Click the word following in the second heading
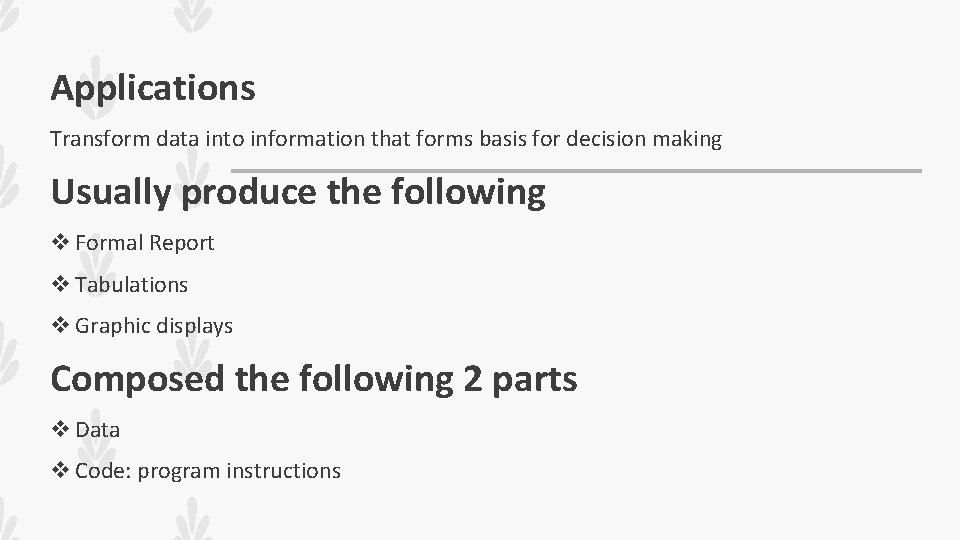960x540 pixels. point(468,193)
